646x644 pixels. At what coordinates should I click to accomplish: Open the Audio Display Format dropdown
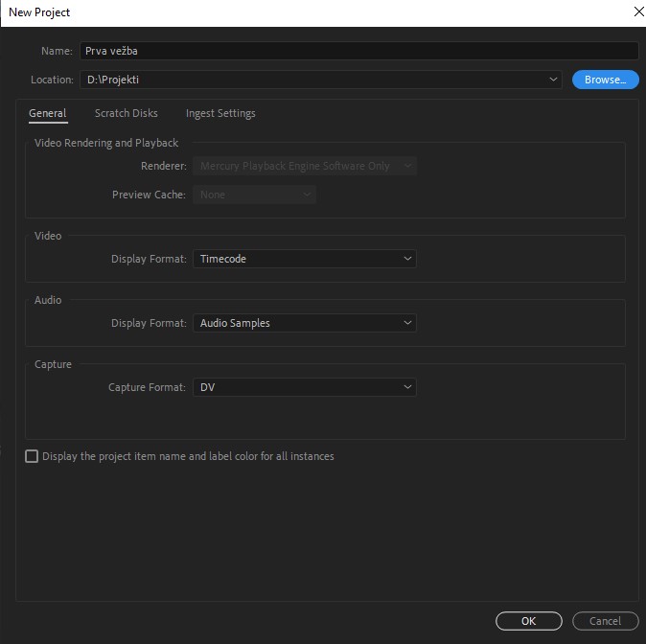click(305, 323)
